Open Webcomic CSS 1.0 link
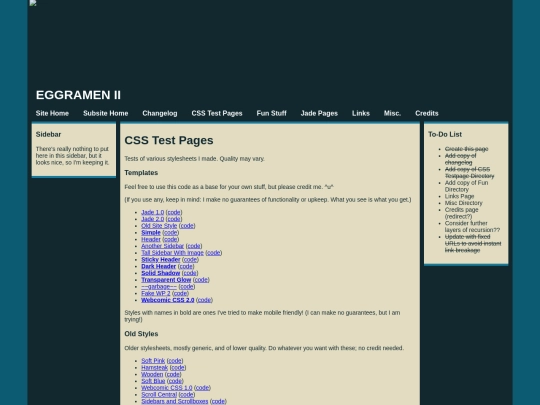Screen dimensions: 540x405 point(167,388)
